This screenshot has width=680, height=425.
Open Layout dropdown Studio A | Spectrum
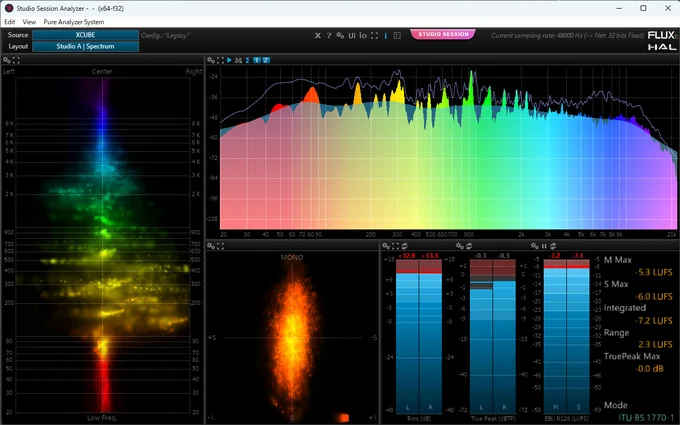(85, 46)
